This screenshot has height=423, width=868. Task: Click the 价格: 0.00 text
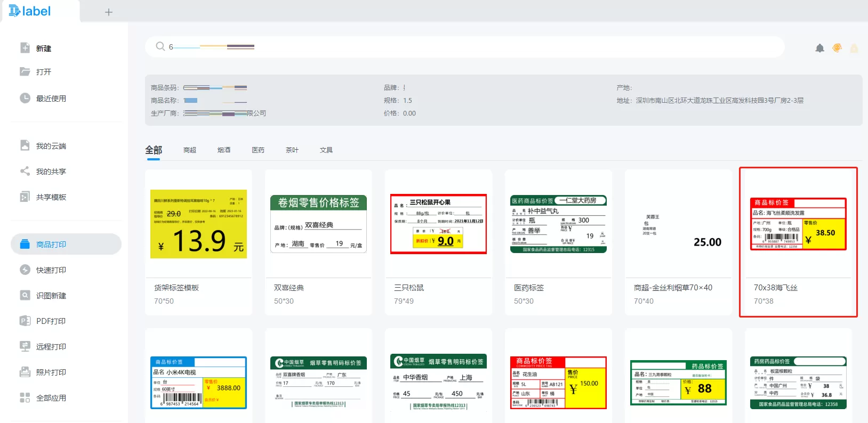point(400,113)
